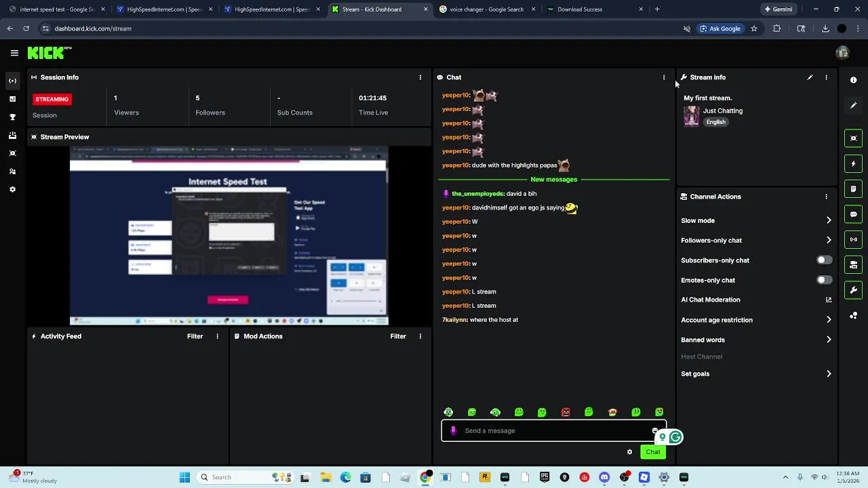Insert the red angry emote from the emote row

click(x=566, y=412)
